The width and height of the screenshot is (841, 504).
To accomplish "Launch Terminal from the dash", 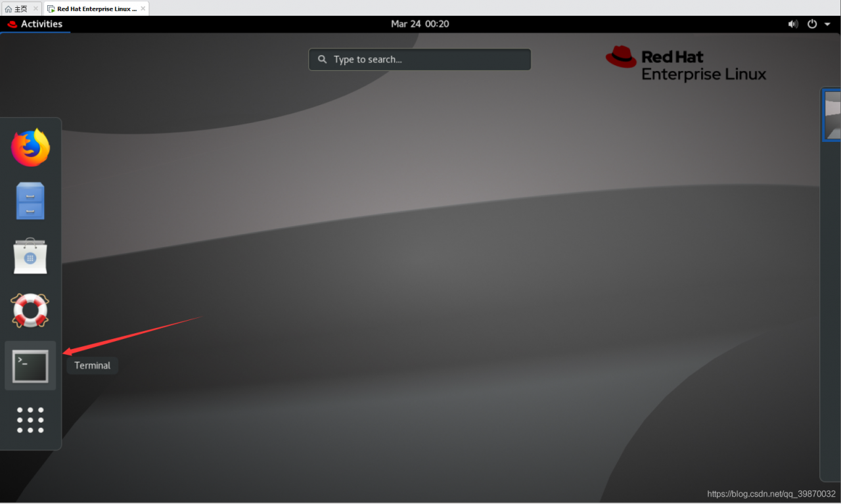I will (30, 366).
